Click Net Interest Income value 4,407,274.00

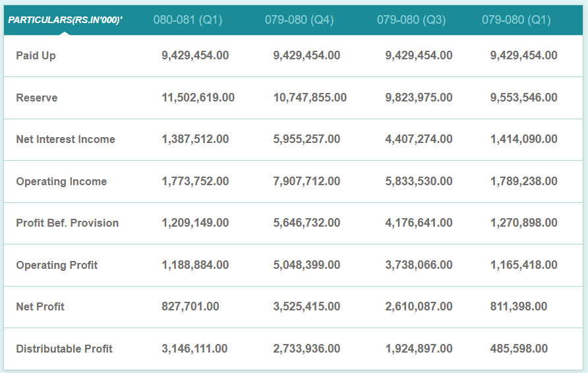pos(419,140)
